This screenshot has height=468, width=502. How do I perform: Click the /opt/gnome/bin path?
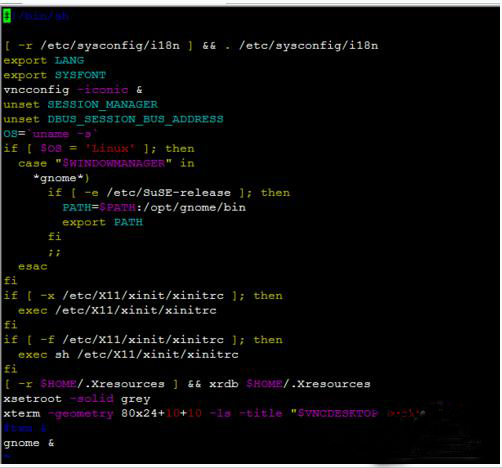pos(194,207)
